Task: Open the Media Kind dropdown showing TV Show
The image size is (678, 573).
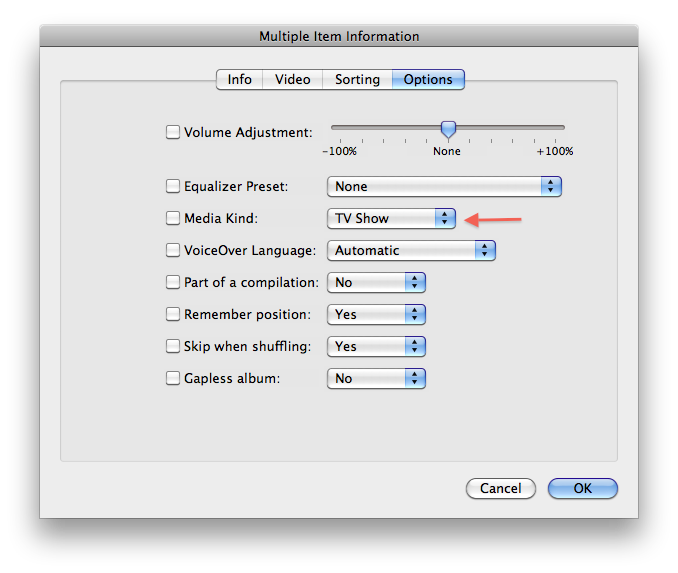Action: pos(391,218)
